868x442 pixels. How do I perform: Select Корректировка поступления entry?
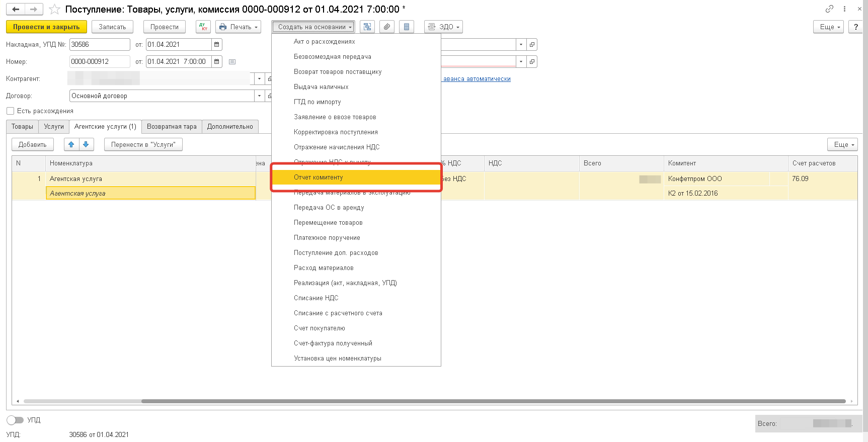click(x=356, y=132)
